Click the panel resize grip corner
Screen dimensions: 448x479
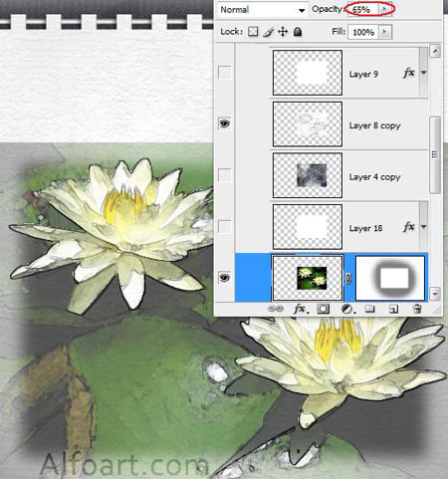[437, 310]
